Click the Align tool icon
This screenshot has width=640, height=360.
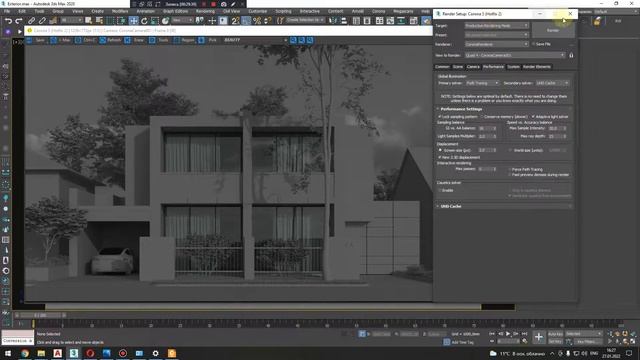pos(344,20)
